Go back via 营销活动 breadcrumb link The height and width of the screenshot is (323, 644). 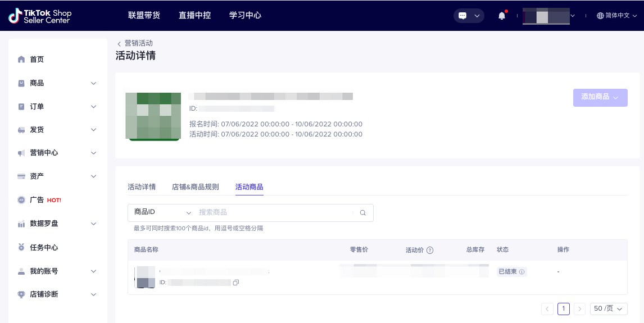(x=138, y=43)
